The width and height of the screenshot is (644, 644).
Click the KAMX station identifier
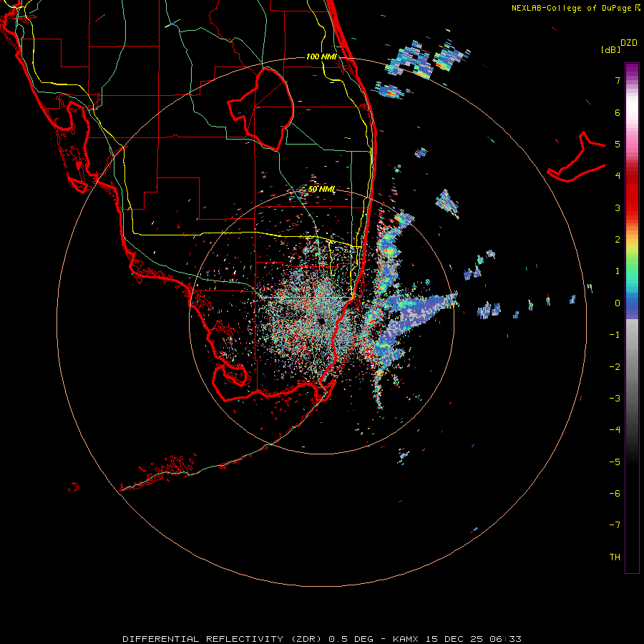(406, 639)
